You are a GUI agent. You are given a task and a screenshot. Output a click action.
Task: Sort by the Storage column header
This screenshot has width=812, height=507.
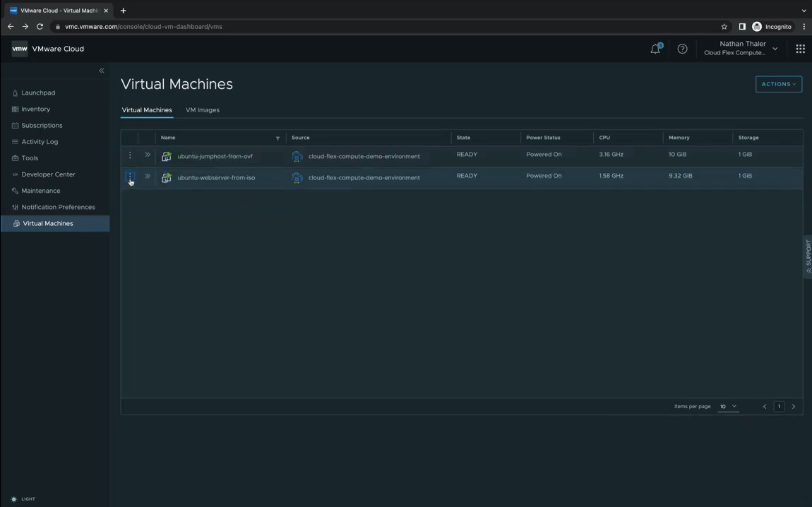(748, 138)
